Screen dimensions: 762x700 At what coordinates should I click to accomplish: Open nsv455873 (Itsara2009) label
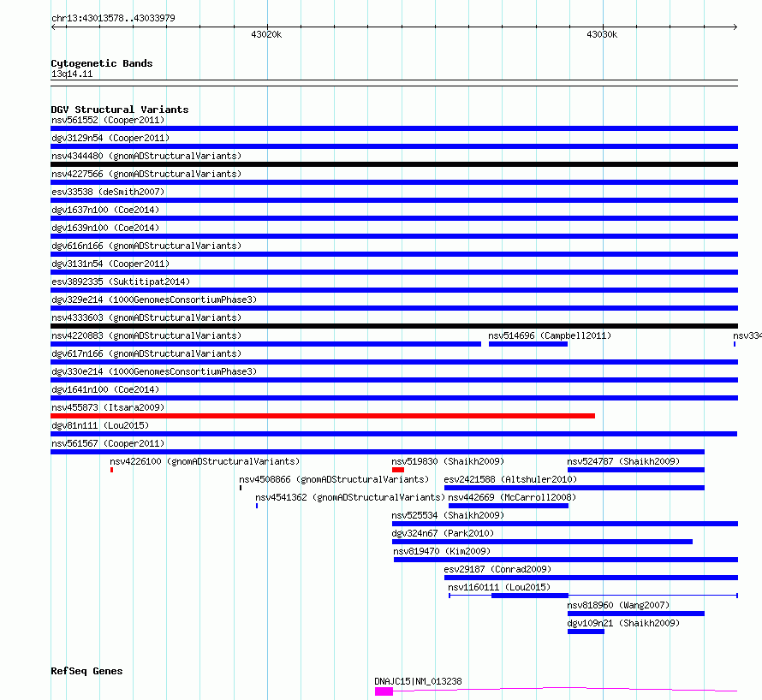(x=108, y=407)
